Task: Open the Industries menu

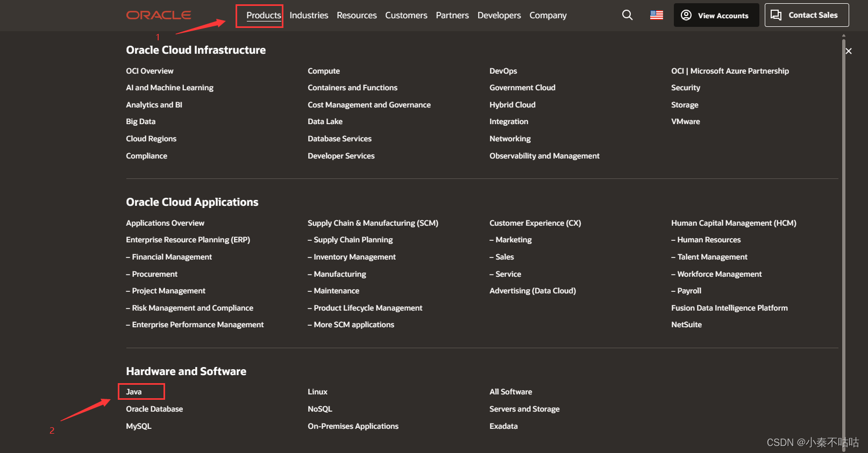Action: 309,15
